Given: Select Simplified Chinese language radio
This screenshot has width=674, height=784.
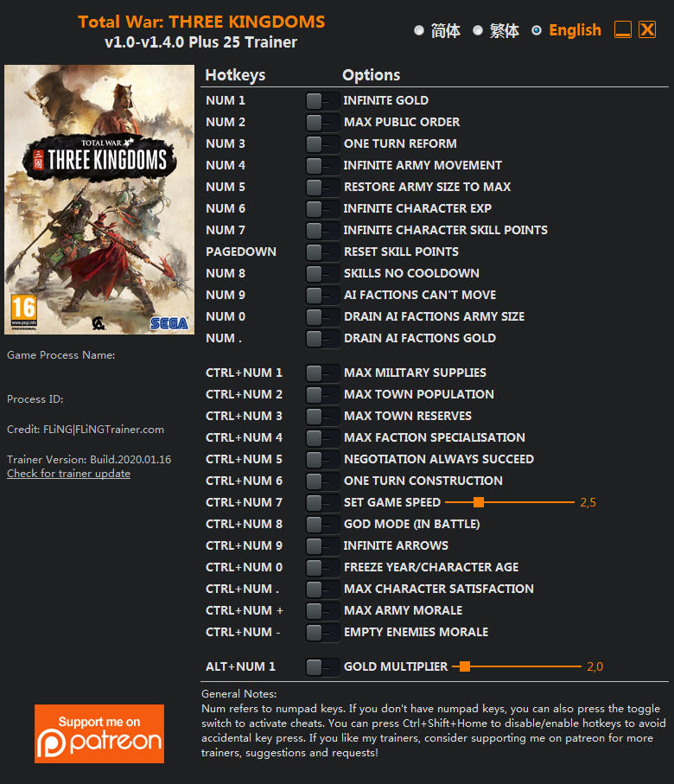Looking at the screenshot, I should coord(419,30).
